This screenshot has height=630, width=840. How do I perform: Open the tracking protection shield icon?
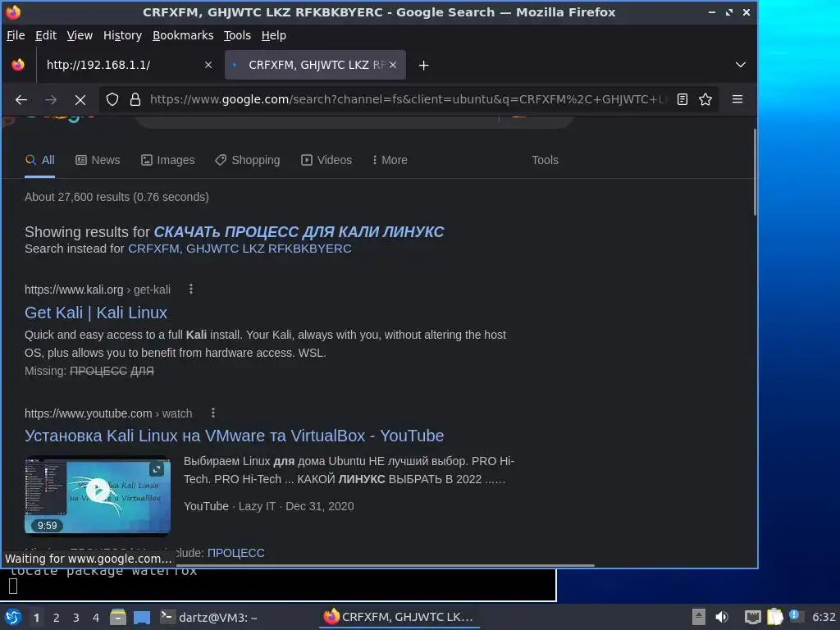pos(112,99)
